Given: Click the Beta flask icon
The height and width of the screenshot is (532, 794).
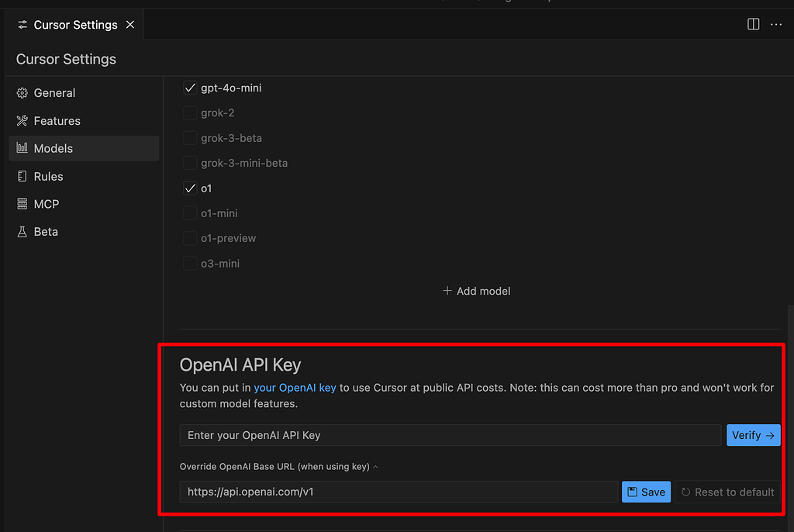Looking at the screenshot, I should coord(22,232).
